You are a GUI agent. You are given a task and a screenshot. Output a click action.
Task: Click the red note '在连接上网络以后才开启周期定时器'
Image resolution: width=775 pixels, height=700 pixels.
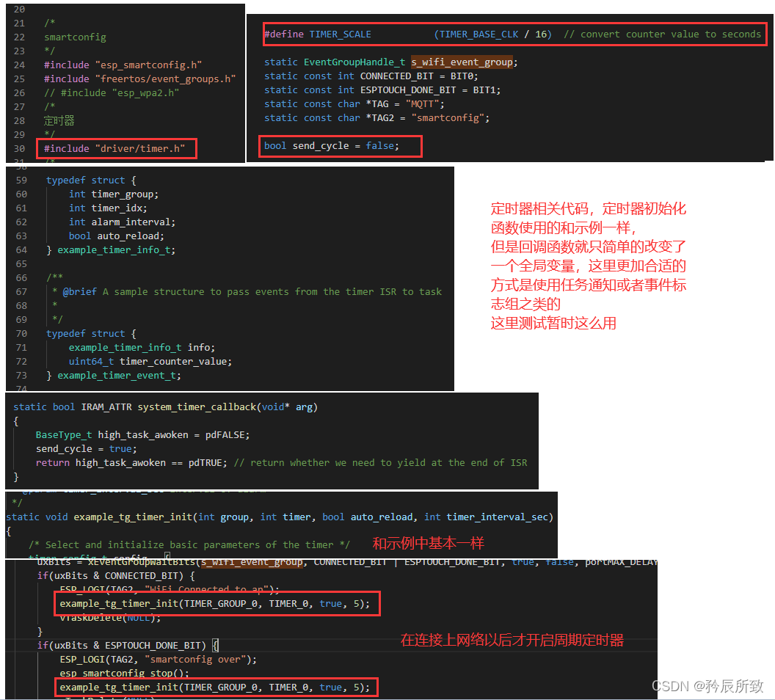[512, 640]
